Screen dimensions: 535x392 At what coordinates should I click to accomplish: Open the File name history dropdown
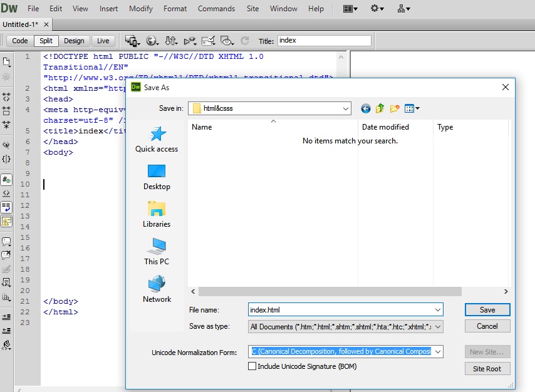pyautogui.click(x=438, y=310)
